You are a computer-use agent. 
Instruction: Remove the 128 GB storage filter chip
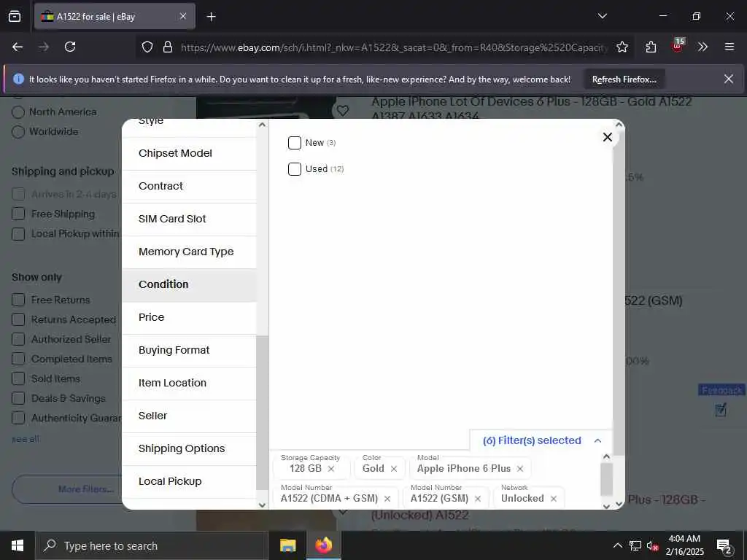pos(331,469)
